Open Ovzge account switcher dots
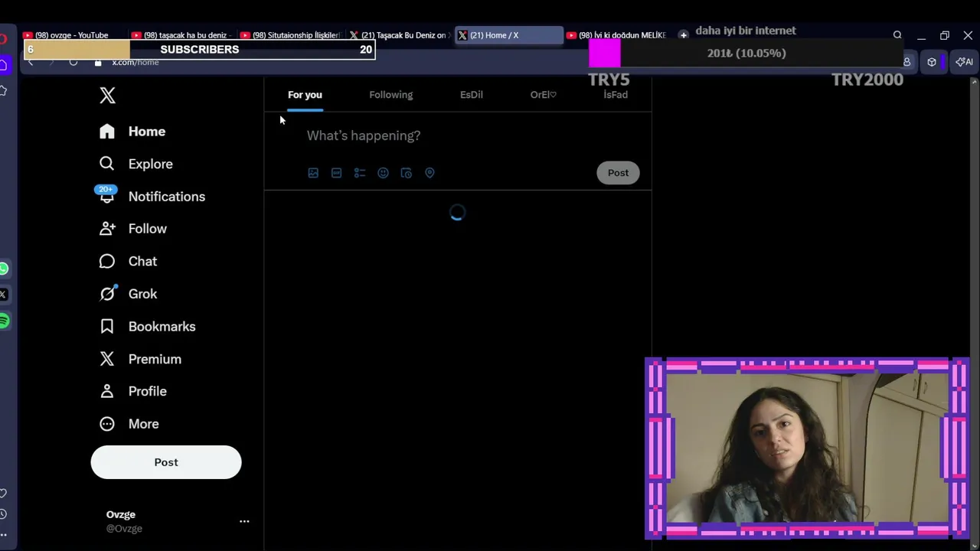Screen dimensions: 980x551 pyautogui.click(x=244, y=521)
